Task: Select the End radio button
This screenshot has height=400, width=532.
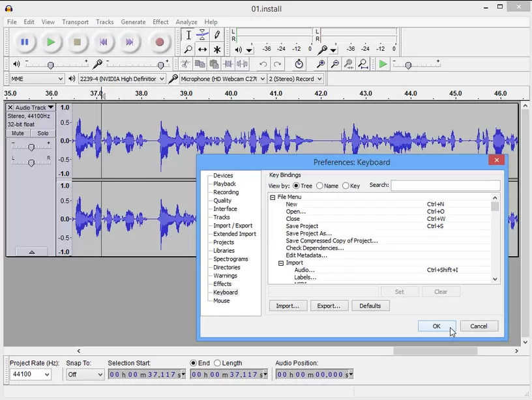Action: point(194,363)
